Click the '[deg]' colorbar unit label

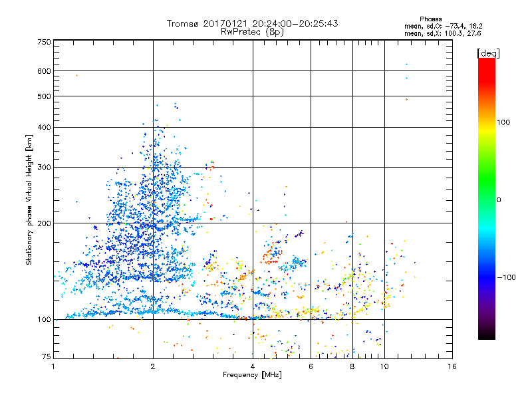tap(488, 53)
